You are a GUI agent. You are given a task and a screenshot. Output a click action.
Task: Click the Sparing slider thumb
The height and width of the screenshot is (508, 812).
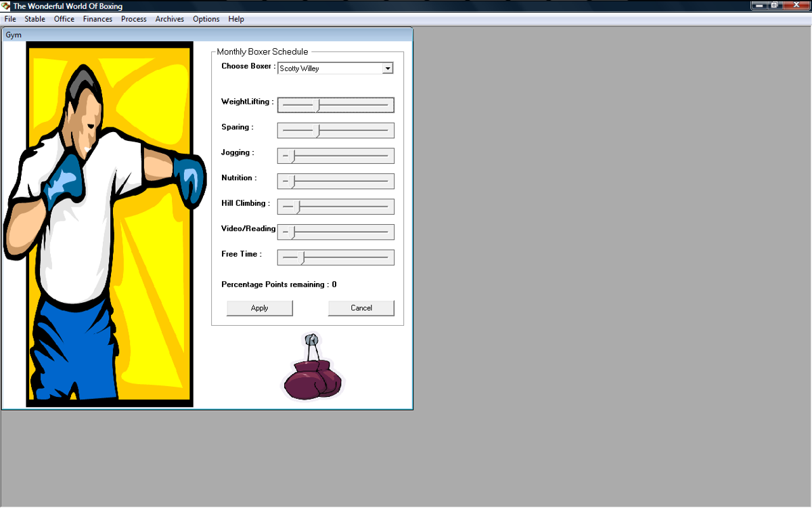pyautogui.click(x=317, y=131)
